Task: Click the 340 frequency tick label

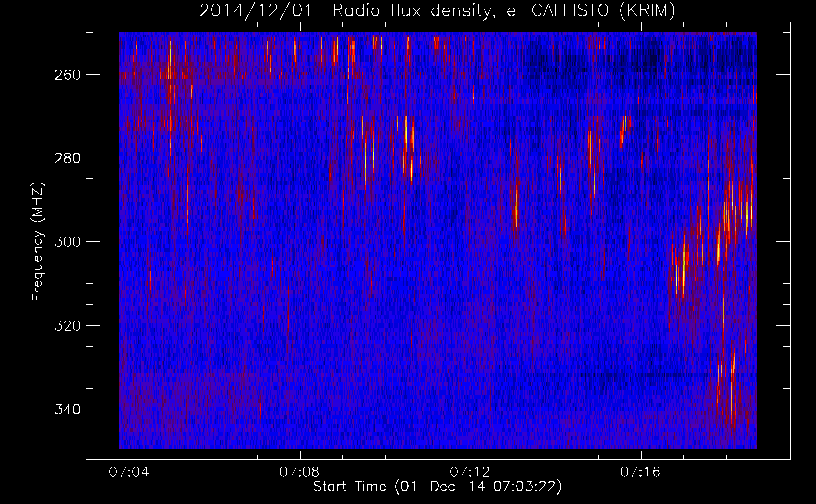Action: (x=68, y=409)
